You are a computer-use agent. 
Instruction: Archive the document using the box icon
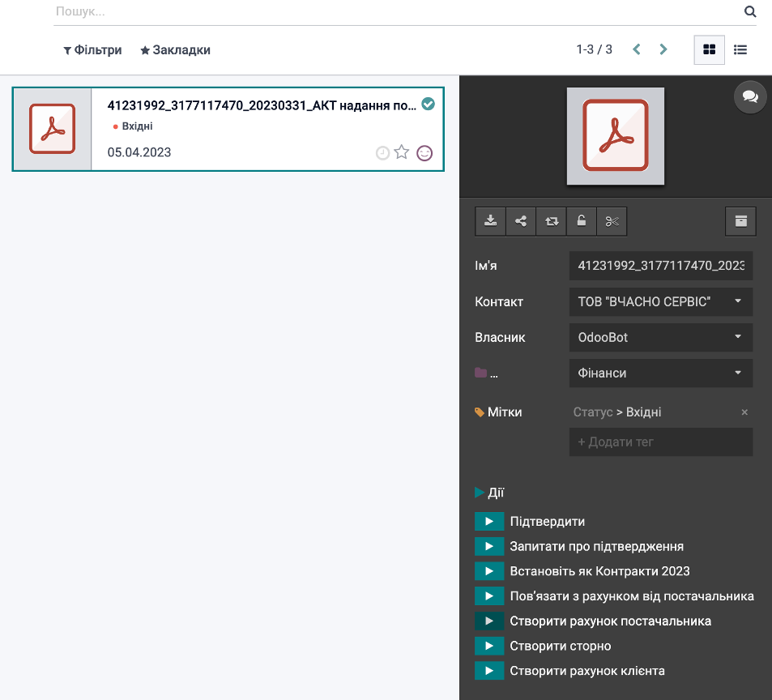(740, 221)
